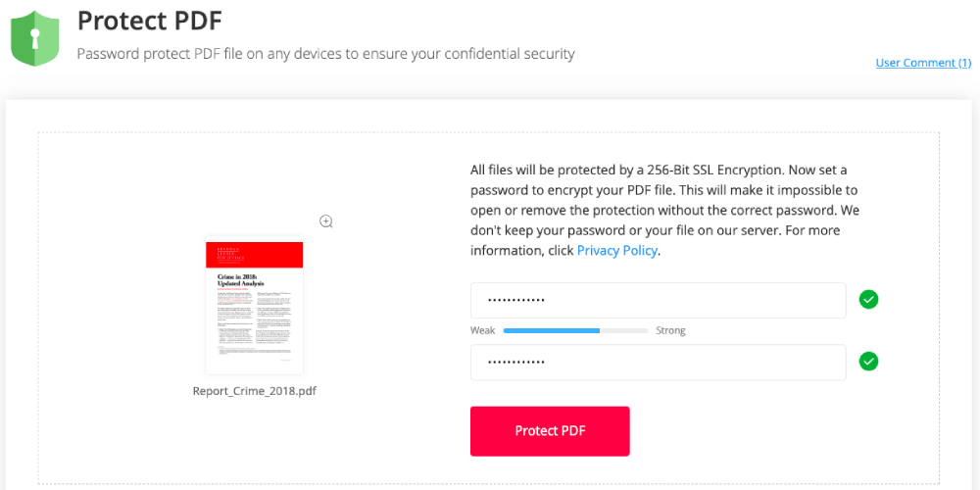Click the Weak strength label

pos(482,330)
